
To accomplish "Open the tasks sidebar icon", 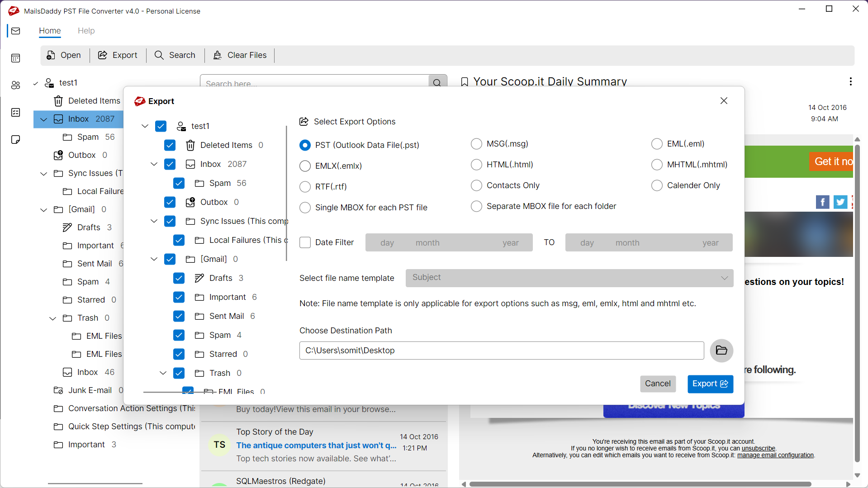I will click(x=16, y=112).
